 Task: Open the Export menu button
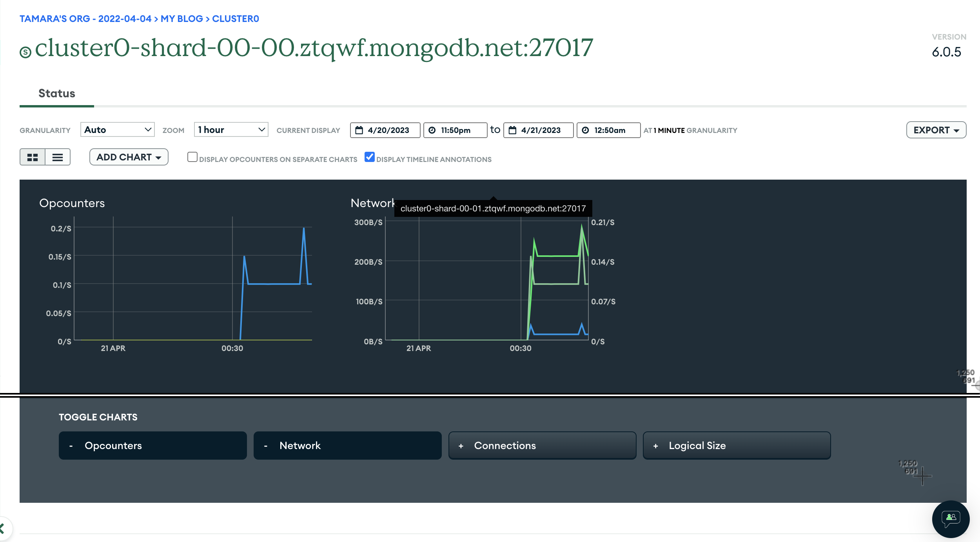(x=936, y=130)
